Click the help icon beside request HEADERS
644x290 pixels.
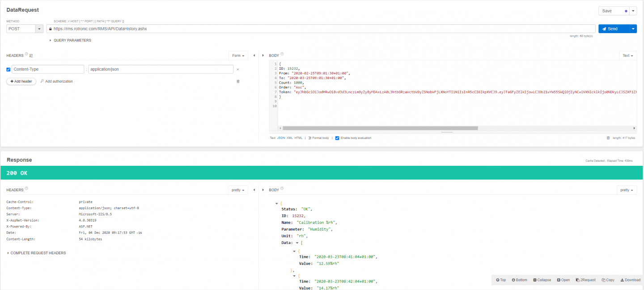[26, 55]
